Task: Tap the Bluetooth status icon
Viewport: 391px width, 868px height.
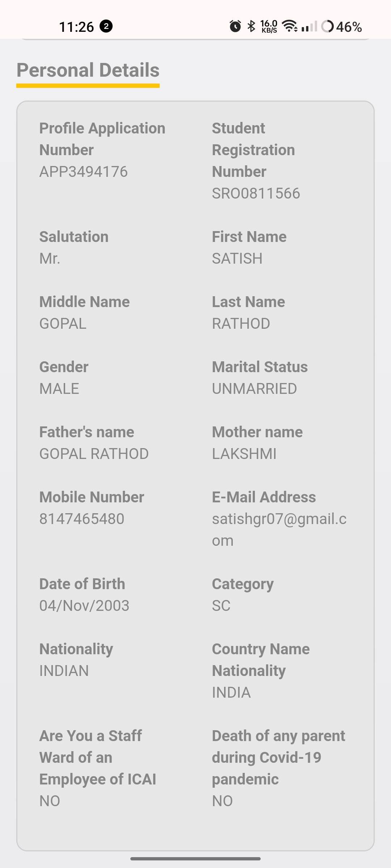Action: pos(251,26)
